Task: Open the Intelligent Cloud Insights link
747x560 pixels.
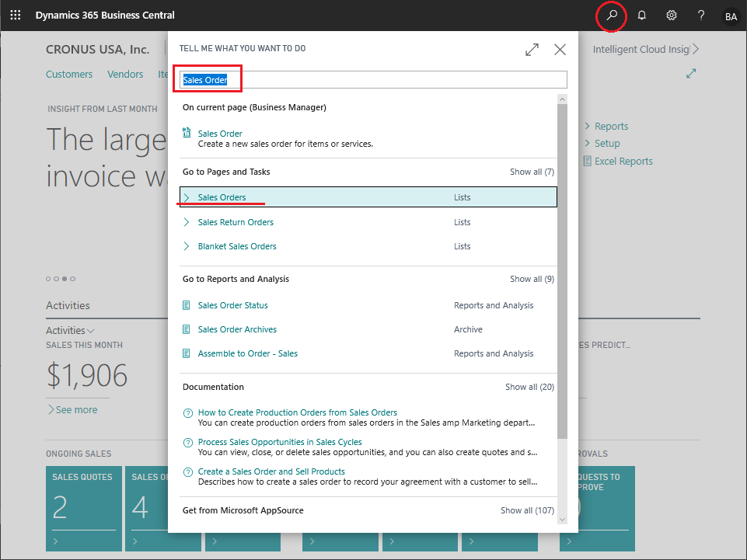Action: click(641, 49)
